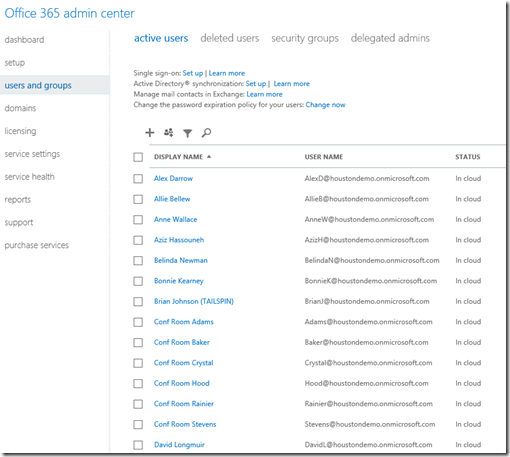Click the STATUS column header
This screenshot has width=510, height=457.
pos(468,157)
